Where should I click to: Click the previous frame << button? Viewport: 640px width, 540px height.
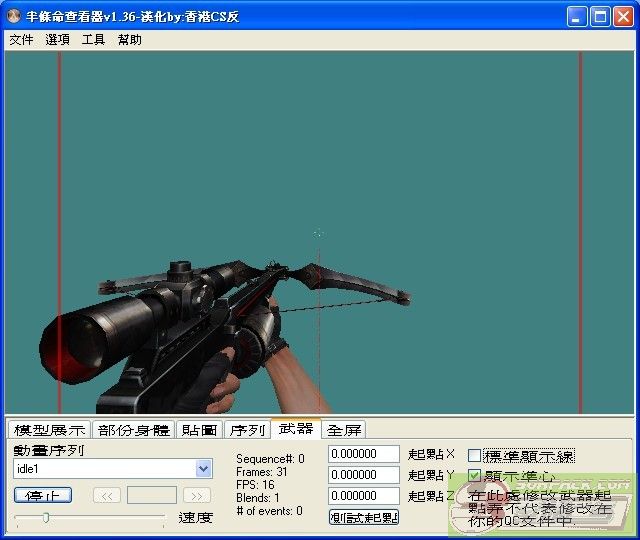click(107, 495)
